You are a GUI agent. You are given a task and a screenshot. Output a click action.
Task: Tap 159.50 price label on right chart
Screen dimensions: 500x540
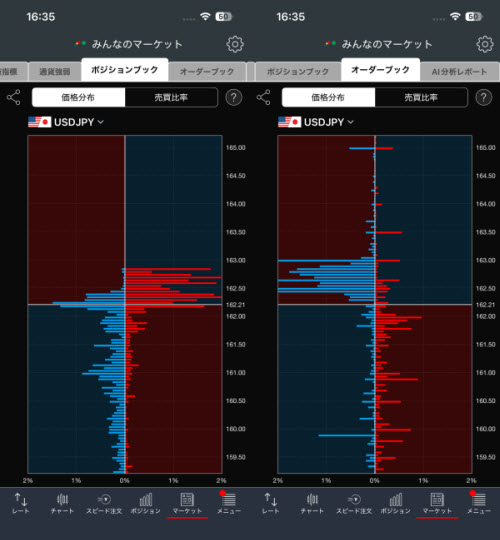pos(486,457)
